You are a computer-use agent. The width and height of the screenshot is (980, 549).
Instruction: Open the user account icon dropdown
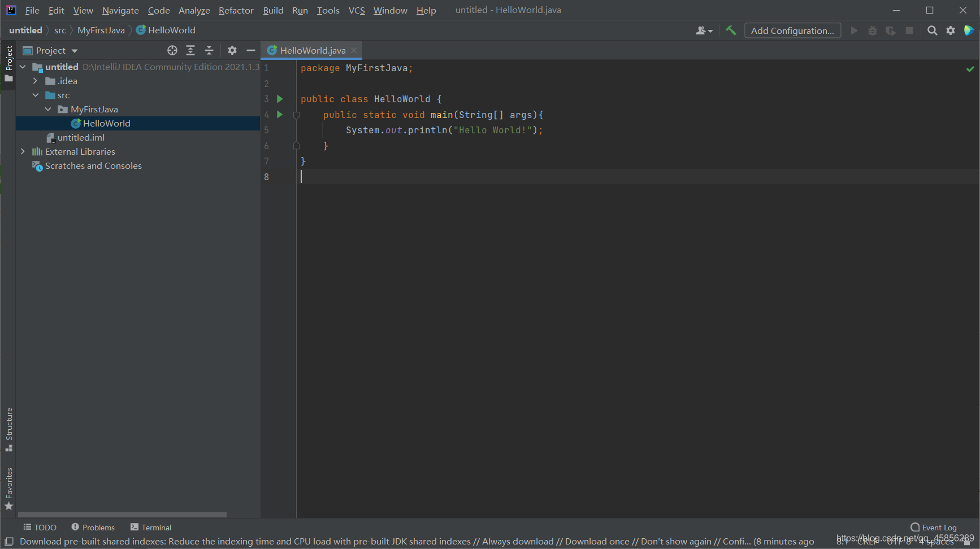(x=704, y=30)
